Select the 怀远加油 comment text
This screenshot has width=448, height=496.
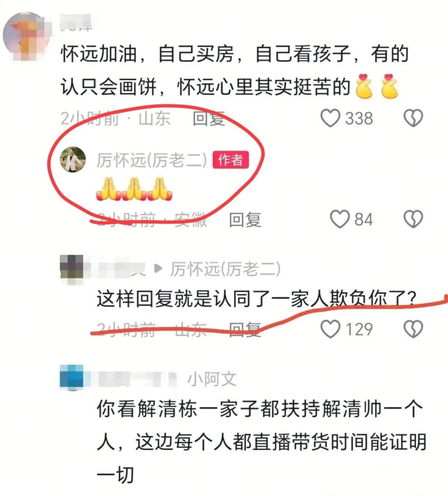coord(235,70)
